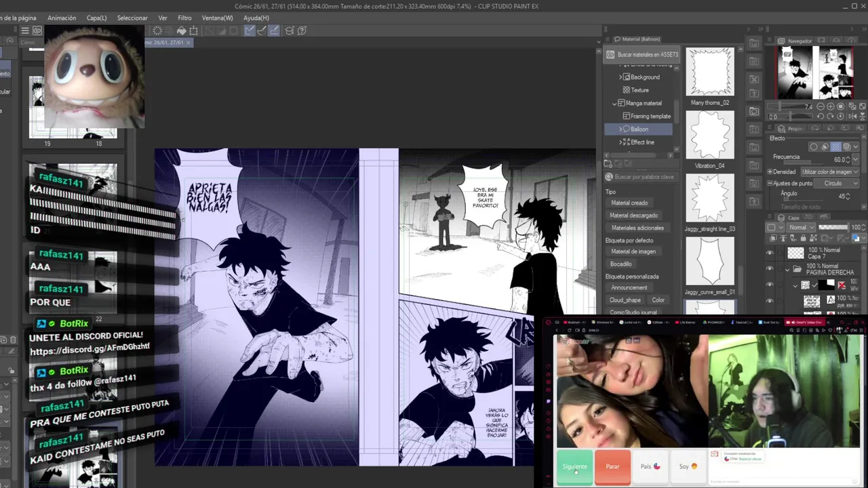The width and height of the screenshot is (868, 488).
Task: Toggle Snap to Special Ruler icon
Action: pos(262,30)
